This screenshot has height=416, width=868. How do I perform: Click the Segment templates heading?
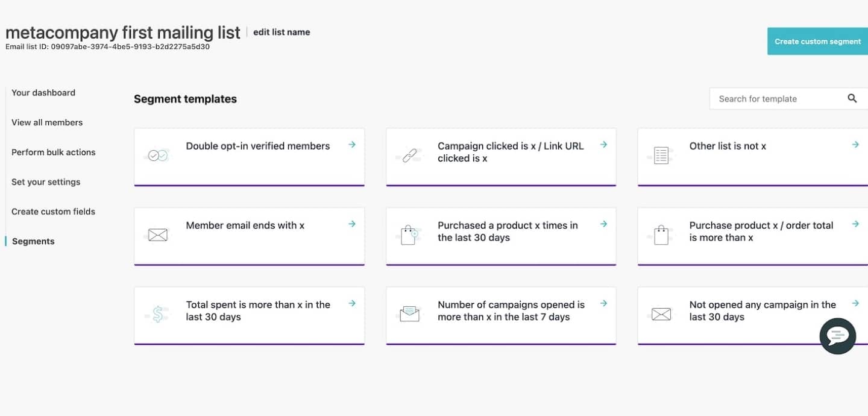coord(185,99)
